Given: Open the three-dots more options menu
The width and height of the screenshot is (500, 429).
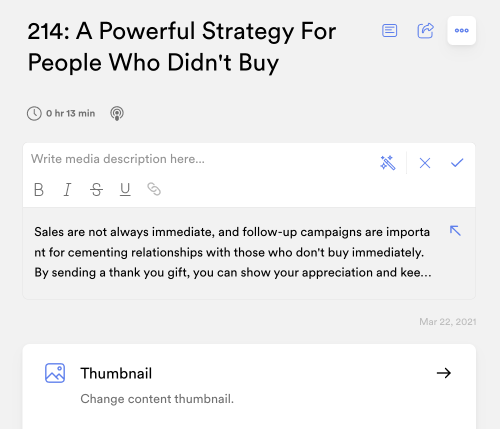Looking at the screenshot, I should (x=461, y=30).
